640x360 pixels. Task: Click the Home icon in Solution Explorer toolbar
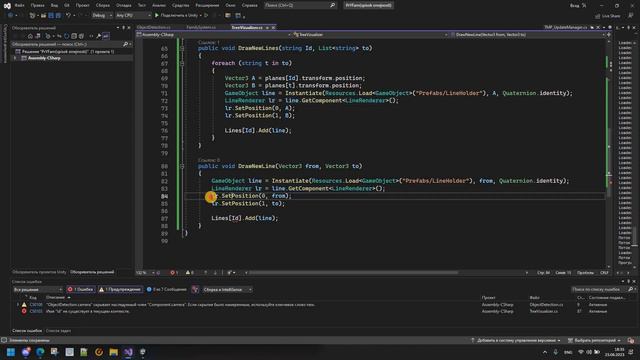click(x=30, y=36)
